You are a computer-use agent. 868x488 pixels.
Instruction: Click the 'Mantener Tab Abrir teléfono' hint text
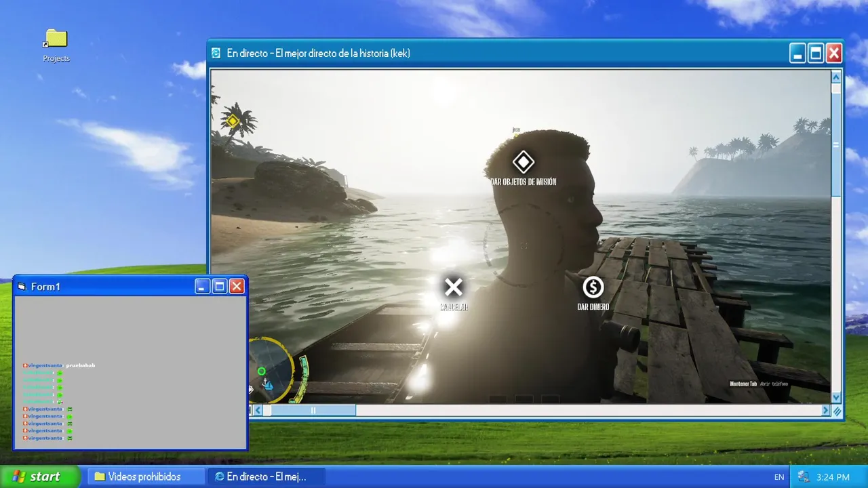click(759, 384)
